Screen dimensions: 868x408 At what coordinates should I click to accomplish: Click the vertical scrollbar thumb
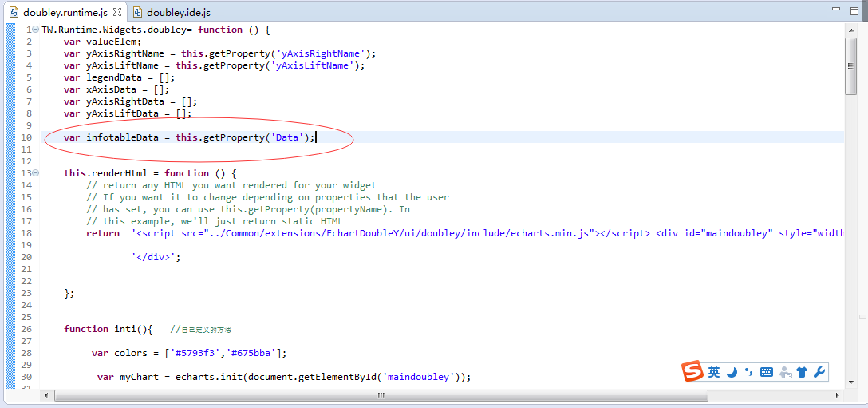(x=850, y=66)
